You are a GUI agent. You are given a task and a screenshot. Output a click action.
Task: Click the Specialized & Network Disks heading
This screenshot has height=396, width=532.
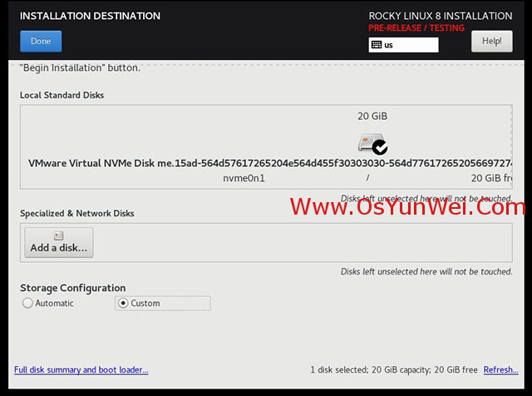(x=77, y=213)
